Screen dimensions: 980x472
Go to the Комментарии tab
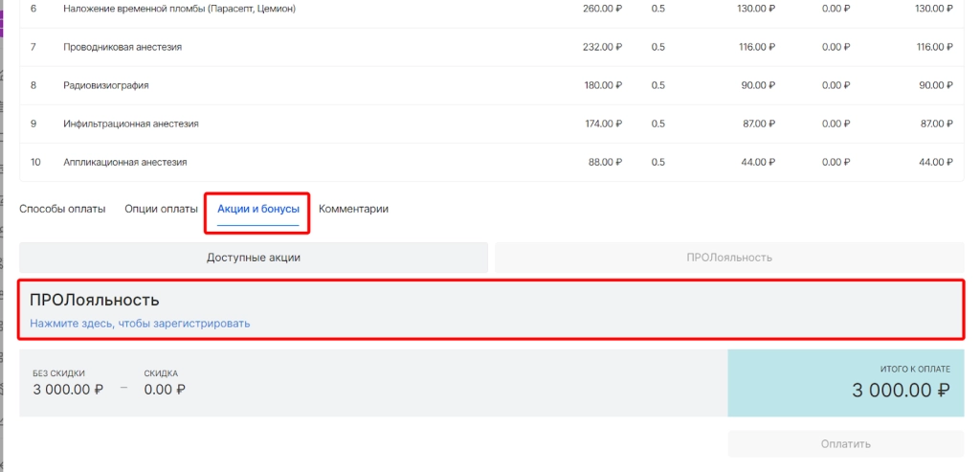click(x=353, y=209)
